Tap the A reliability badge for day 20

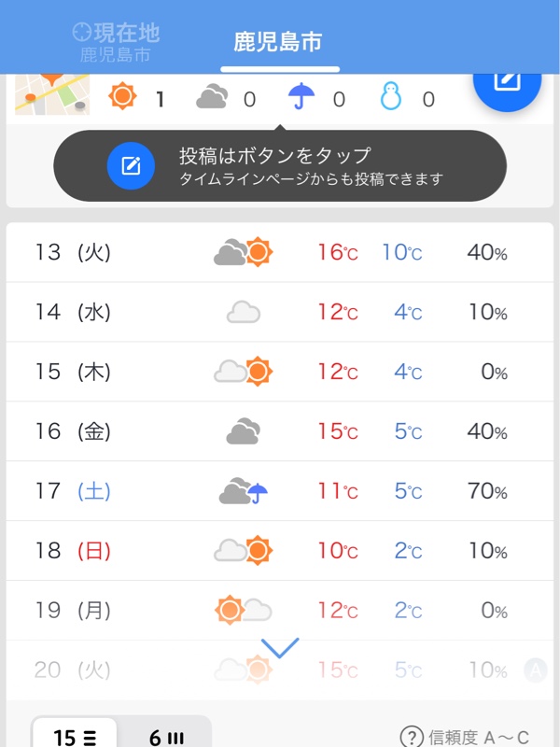coord(535,670)
